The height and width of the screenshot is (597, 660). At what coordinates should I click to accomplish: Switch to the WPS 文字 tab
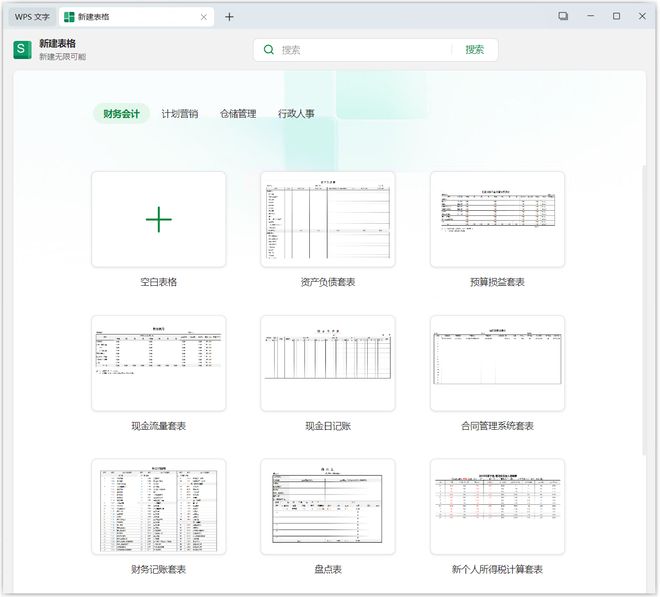(32, 17)
